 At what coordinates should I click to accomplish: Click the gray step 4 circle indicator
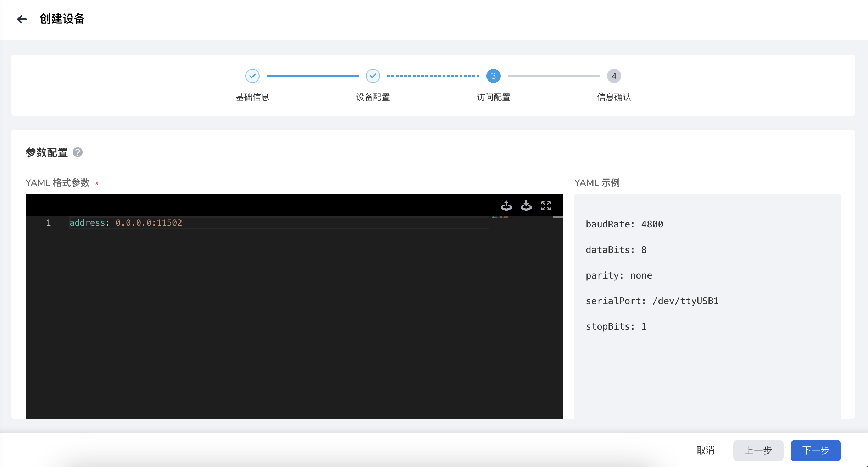pos(614,76)
